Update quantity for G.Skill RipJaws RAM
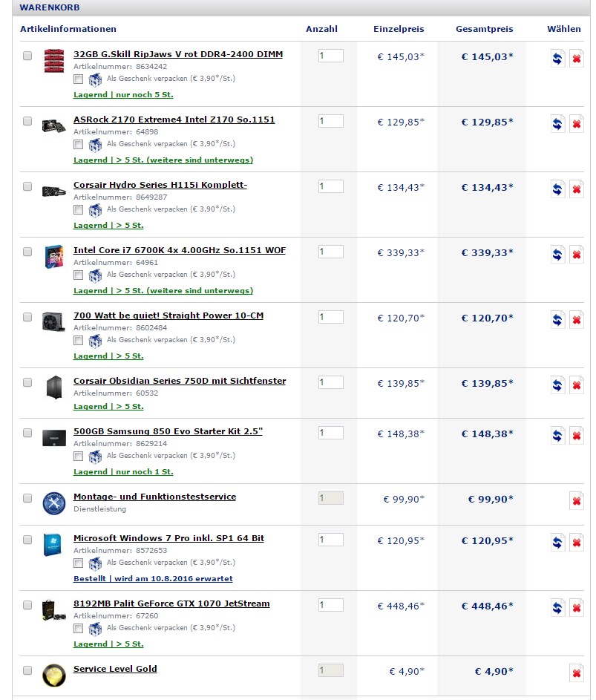Viewport: 596px width, 700px height. (557, 58)
